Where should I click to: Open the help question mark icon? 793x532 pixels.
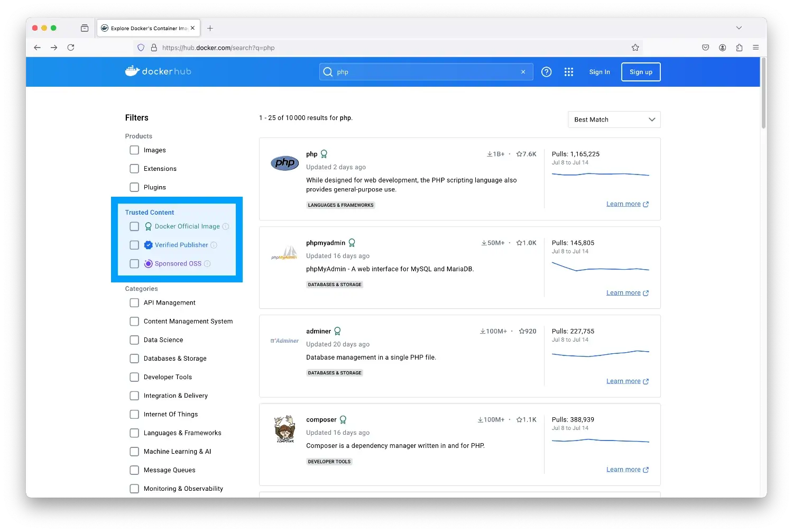click(547, 72)
